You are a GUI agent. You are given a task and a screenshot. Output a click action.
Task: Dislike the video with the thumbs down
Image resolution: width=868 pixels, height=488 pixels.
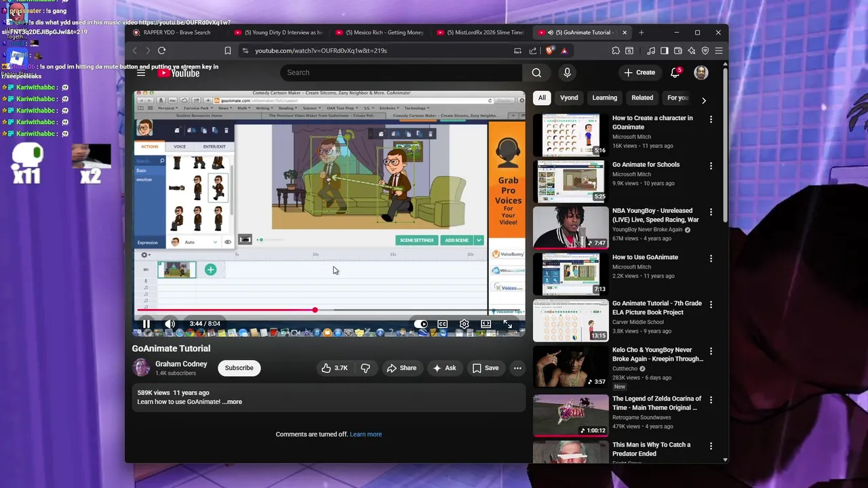click(x=366, y=368)
